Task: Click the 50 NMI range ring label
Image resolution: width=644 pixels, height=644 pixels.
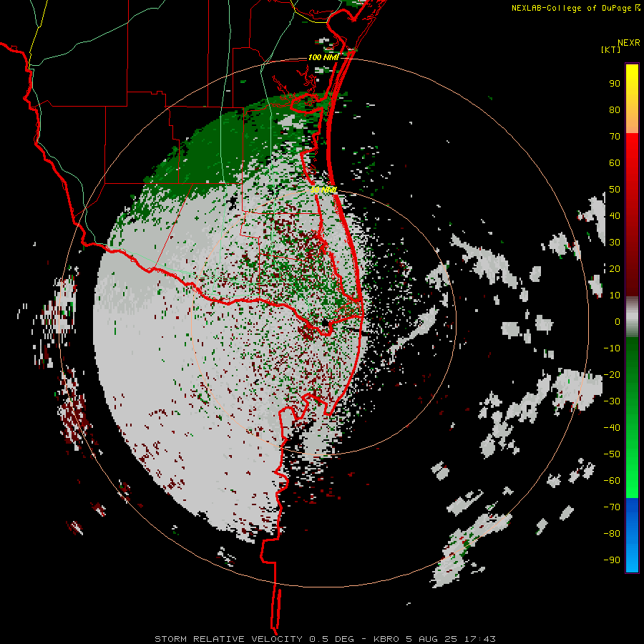Action: (323, 190)
